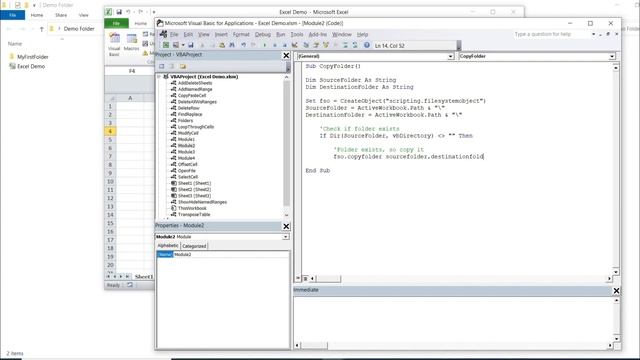Toggle Folders in the Project pane toolbar

click(x=182, y=67)
